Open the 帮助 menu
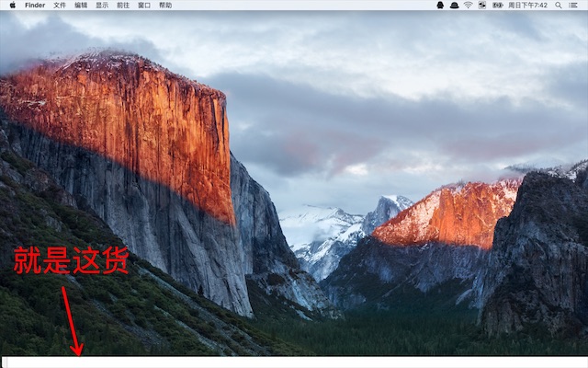Viewport: 588px width, 368px height. click(x=165, y=5)
